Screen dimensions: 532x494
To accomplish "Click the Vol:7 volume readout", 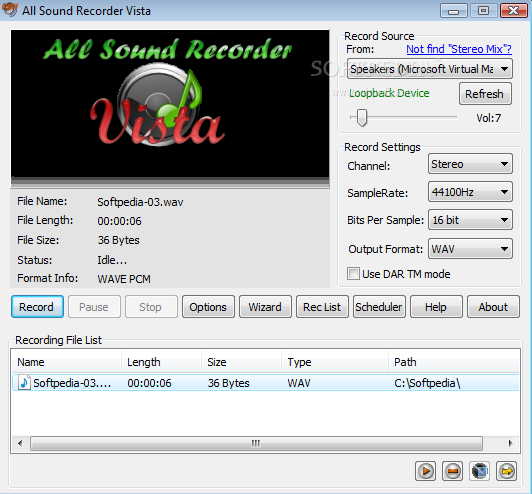I will (x=489, y=118).
